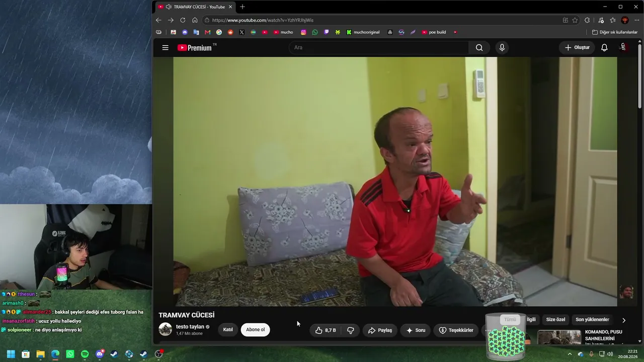Click the Katıl join button
The image size is (644, 362).
(x=228, y=330)
